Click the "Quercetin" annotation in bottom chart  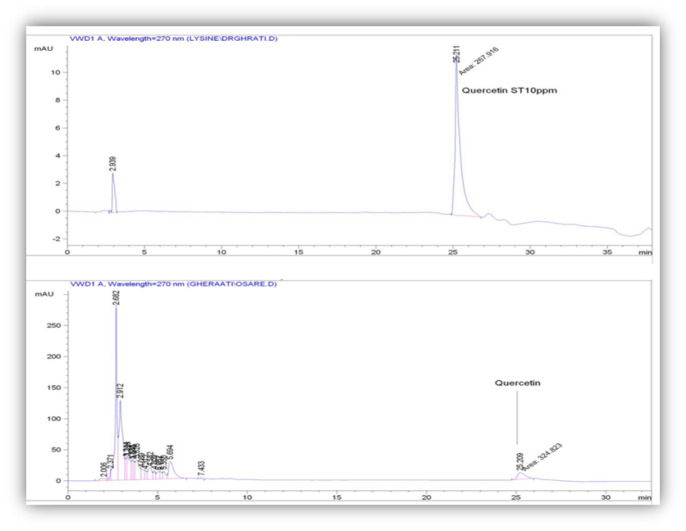click(518, 382)
